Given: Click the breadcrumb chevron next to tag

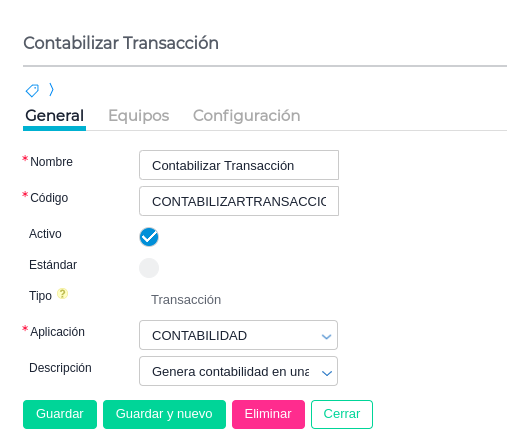Looking at the screenshot, I should (51, 90).
